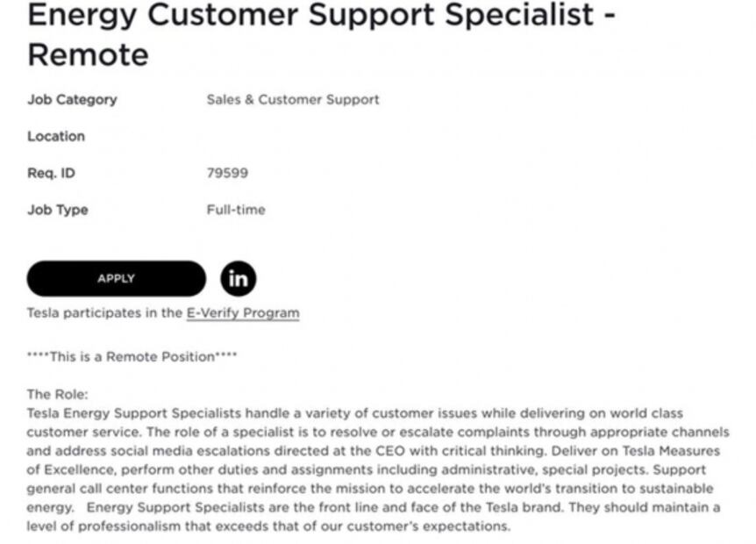This screenshot has height=544, width=756.
Task: Select the Full-time job type value
Action: [235, 210]
